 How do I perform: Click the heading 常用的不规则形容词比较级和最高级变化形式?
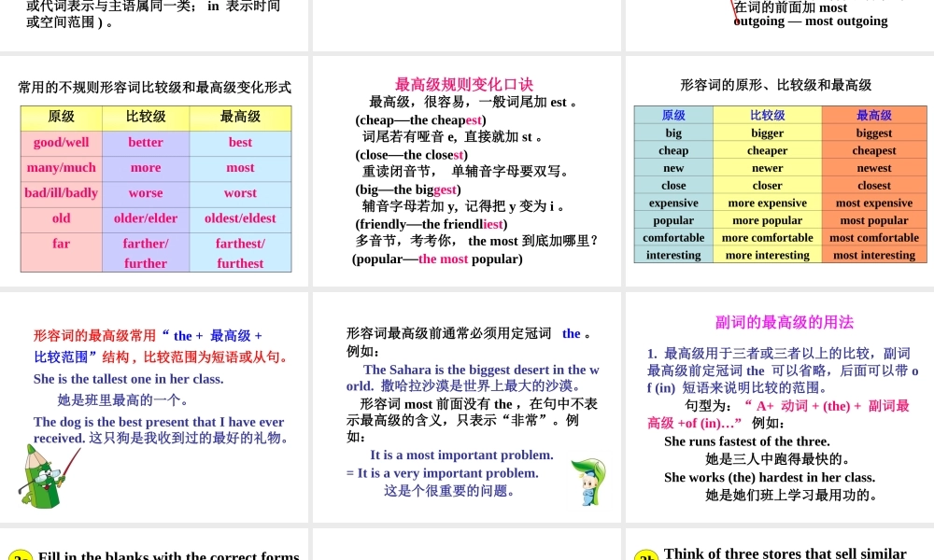[x=154, y=88]
